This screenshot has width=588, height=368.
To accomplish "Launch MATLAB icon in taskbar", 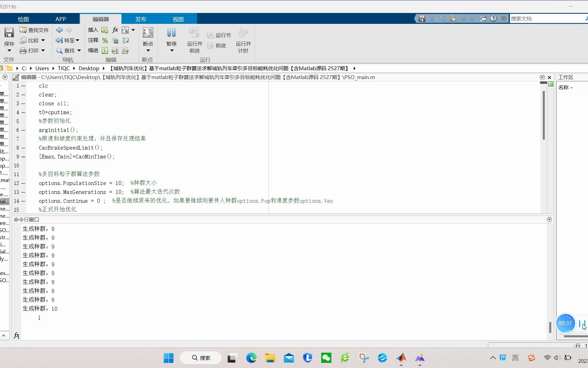I will (x=401, y=358).
